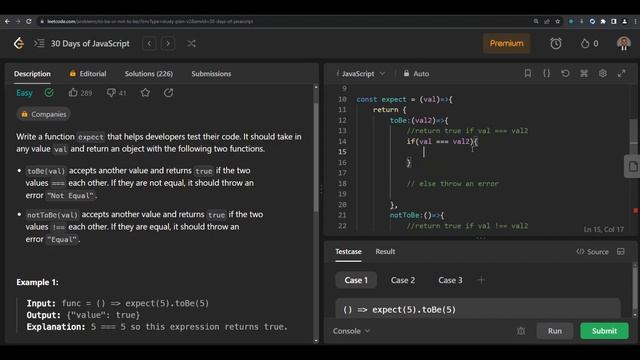Screen dimensions: 640x360
Task: Add a new test case plus
Action: 481,280
